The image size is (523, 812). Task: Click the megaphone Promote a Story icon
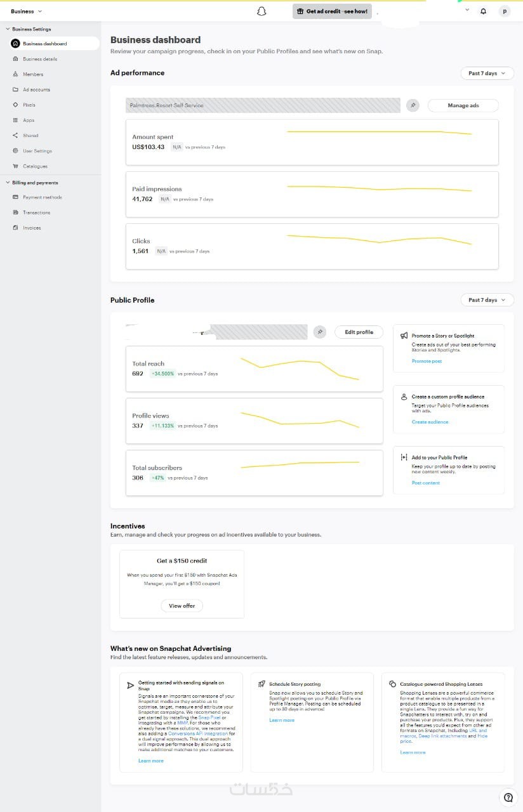coord(404,336)
